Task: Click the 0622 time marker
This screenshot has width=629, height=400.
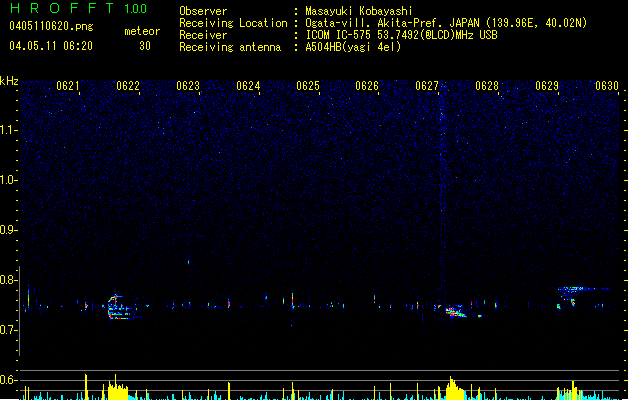Action: 128,86
